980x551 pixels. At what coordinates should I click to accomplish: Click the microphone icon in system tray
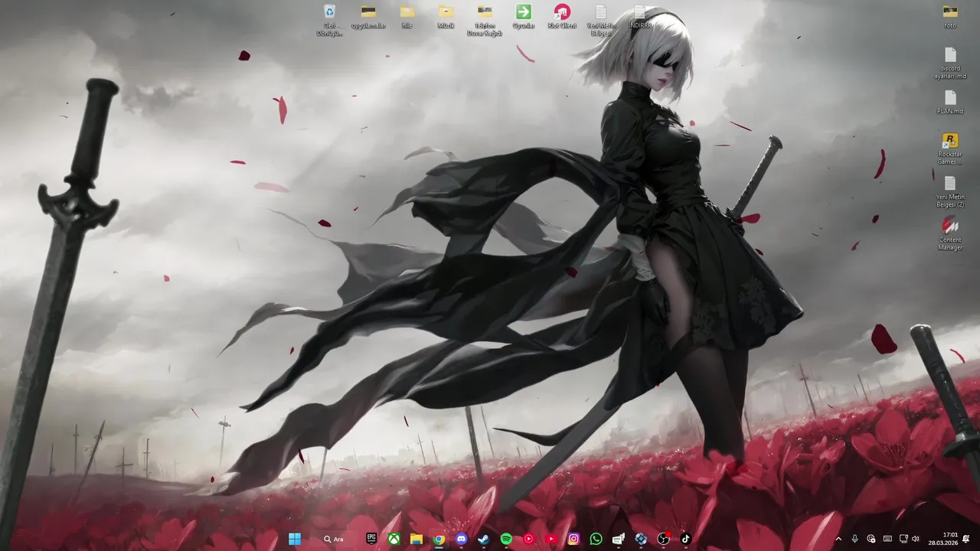pos(855,539)
